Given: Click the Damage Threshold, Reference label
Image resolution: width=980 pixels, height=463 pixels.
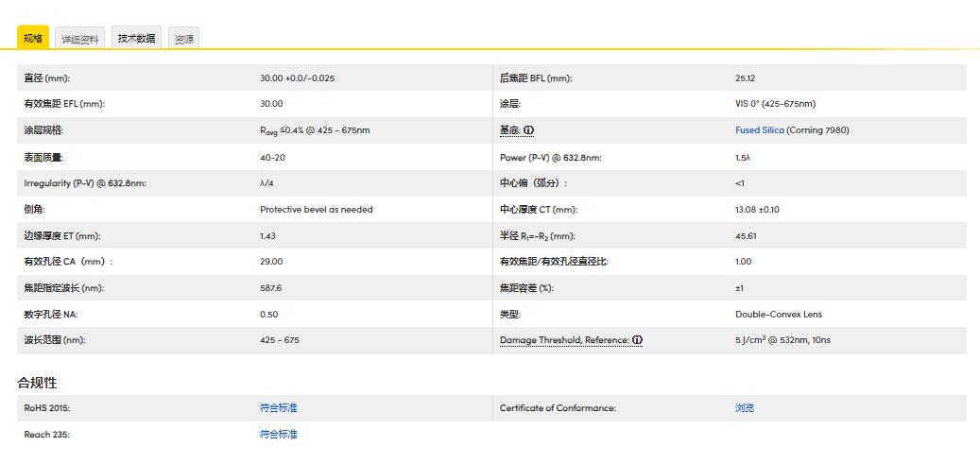Looking at the screenshot, I should tap(564, 340).
